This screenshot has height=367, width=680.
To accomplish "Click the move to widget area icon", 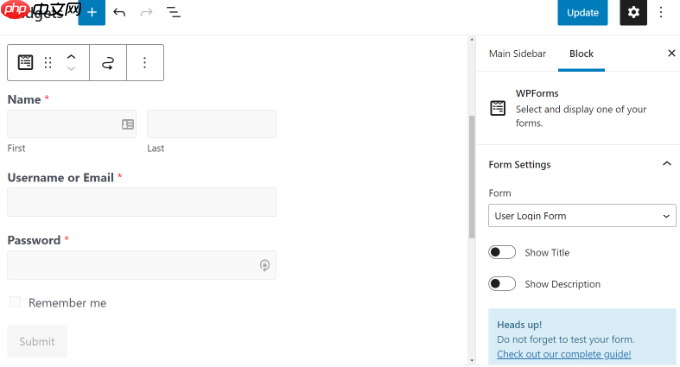I will [x=108, y=63].
